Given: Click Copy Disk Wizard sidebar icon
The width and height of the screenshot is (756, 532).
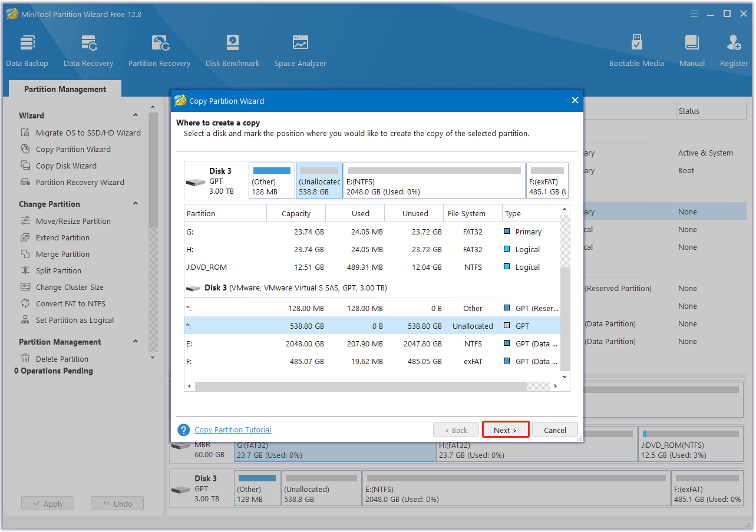Looking at the screenshot, I should click(25, 166).
